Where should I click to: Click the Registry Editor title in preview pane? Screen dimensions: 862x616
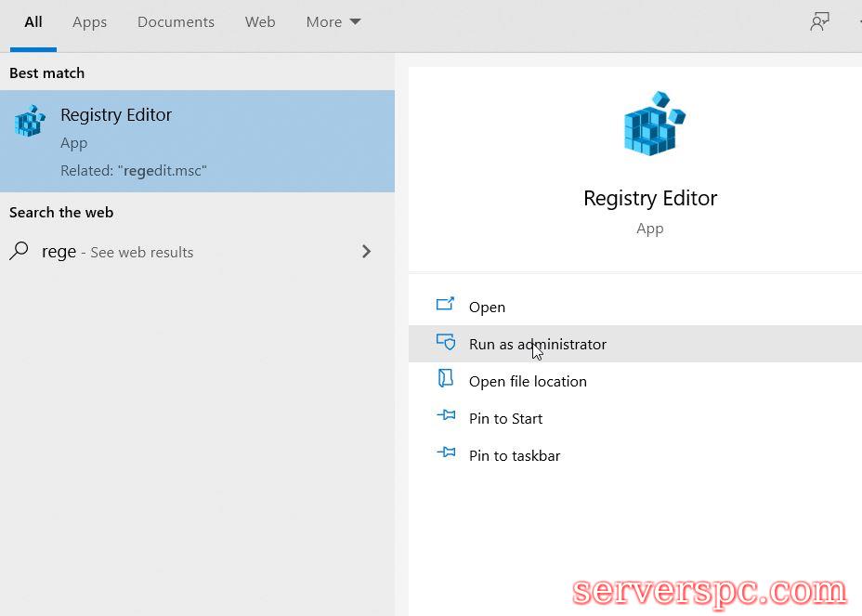[x=650, y=198]
